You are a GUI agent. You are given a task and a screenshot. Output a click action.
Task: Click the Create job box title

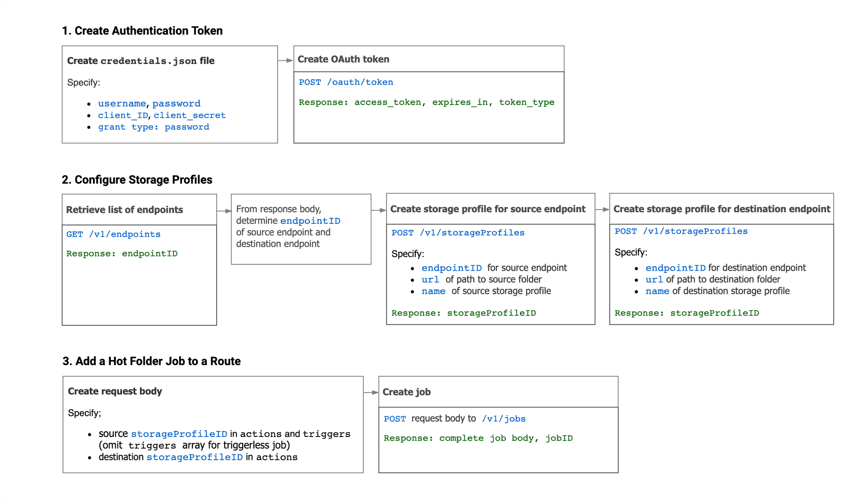(x=406, y=392)
